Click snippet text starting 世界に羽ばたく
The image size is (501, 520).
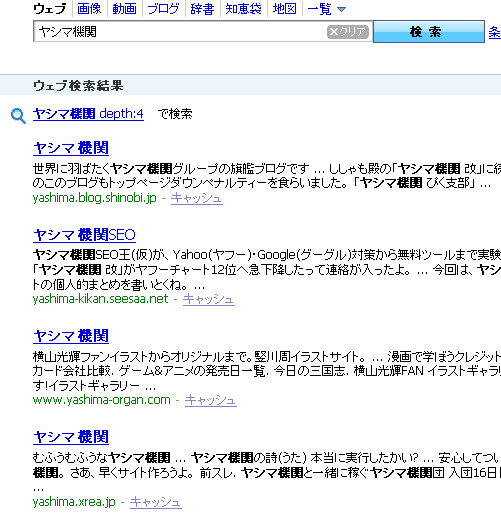(x=267, y=176)
